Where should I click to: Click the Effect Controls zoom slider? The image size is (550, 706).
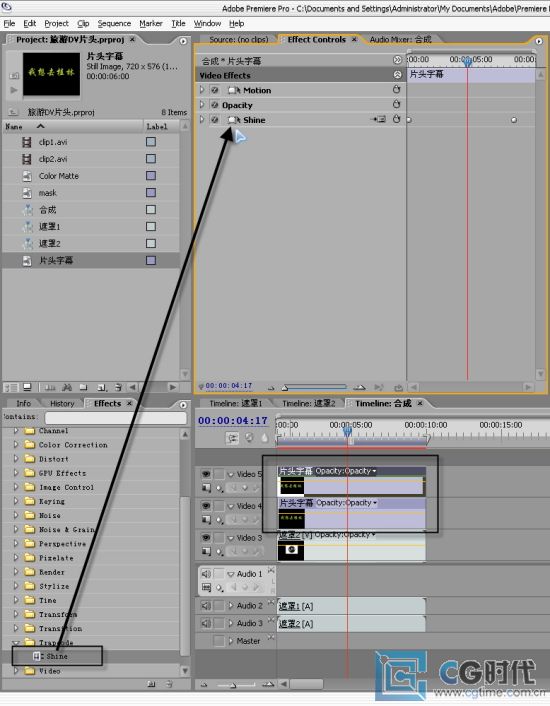[x=315, y=387]
